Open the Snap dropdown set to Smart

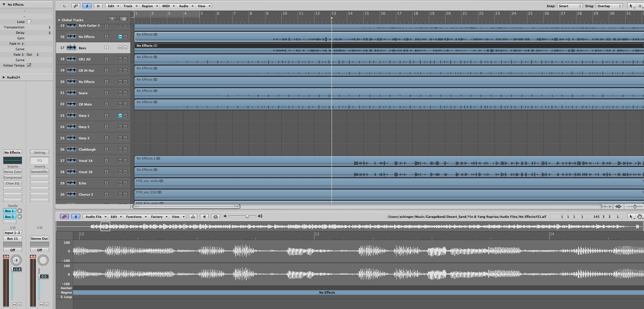[x=570, y=6]
